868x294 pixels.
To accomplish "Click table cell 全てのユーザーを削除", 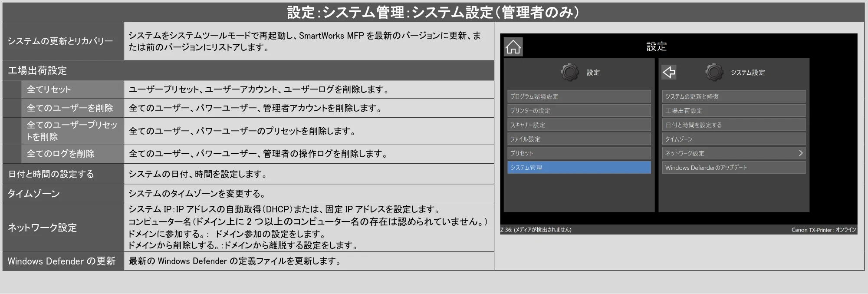I will coord(73,108).
